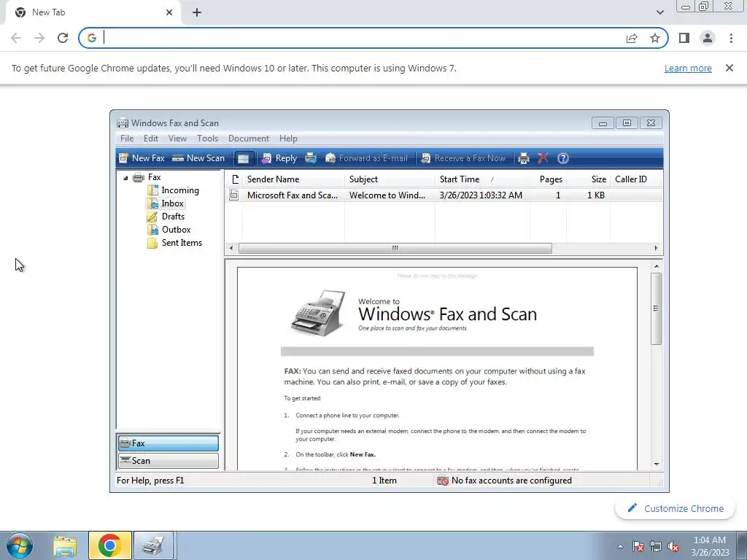Image resolution: width=747 pixels, height=560 pixels.
Task: Click the Fax and Scan taskbar icon
Action: pos(153,546)
